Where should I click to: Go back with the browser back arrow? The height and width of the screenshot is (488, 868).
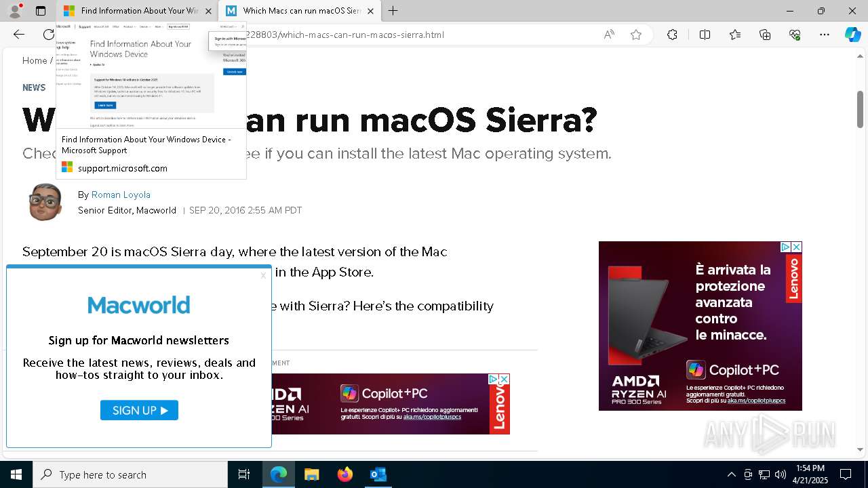click(x=19, y=35)
